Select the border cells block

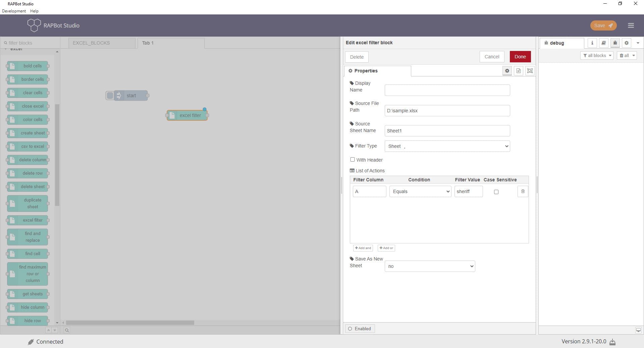[x=28, y=79]
